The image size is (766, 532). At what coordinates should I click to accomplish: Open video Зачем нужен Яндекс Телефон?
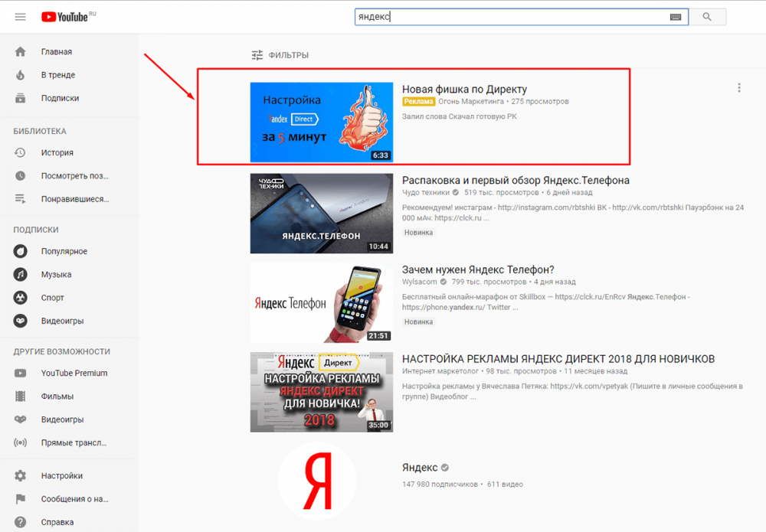(x=478, y=270)
